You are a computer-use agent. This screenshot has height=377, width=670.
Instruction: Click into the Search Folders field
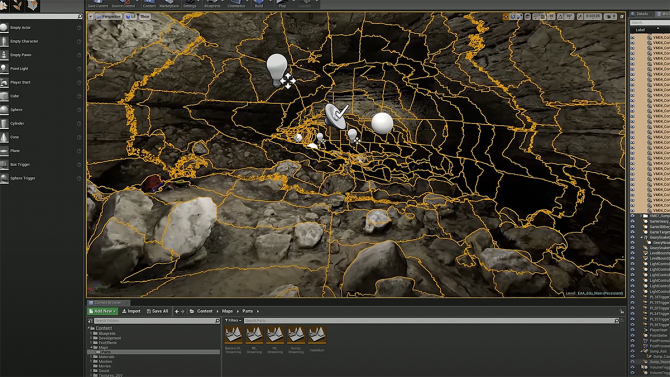(157, 321)
